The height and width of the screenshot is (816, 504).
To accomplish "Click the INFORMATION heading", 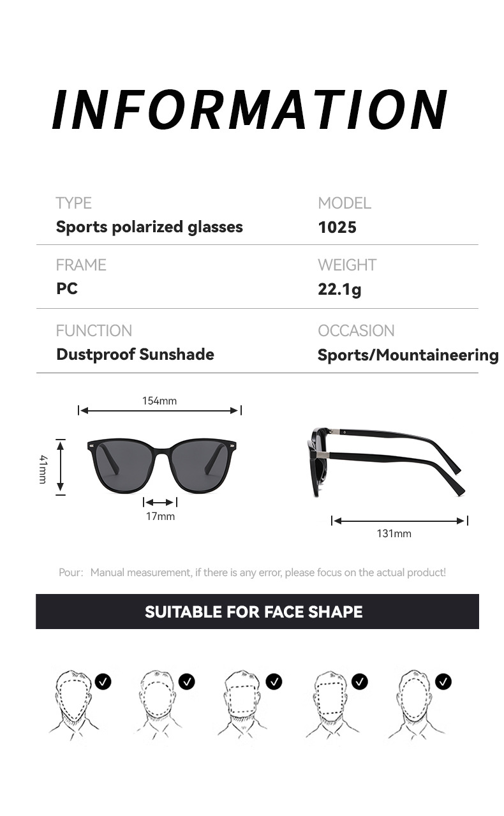I will click(250, 110).
